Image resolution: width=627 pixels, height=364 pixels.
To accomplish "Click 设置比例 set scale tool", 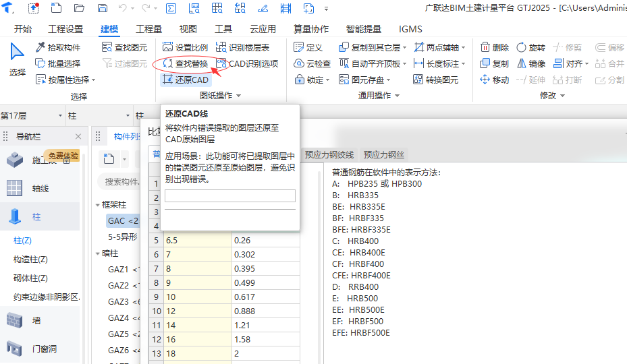I will [185, 48].
